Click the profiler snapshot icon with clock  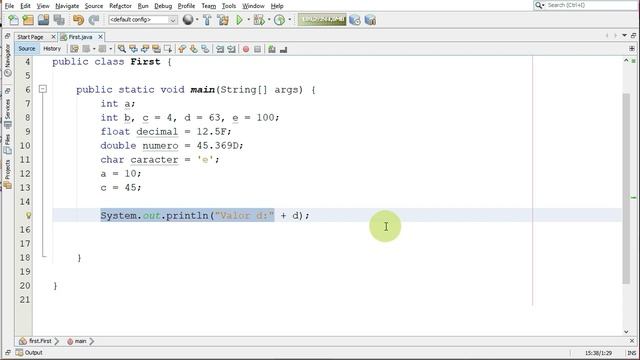355,20
